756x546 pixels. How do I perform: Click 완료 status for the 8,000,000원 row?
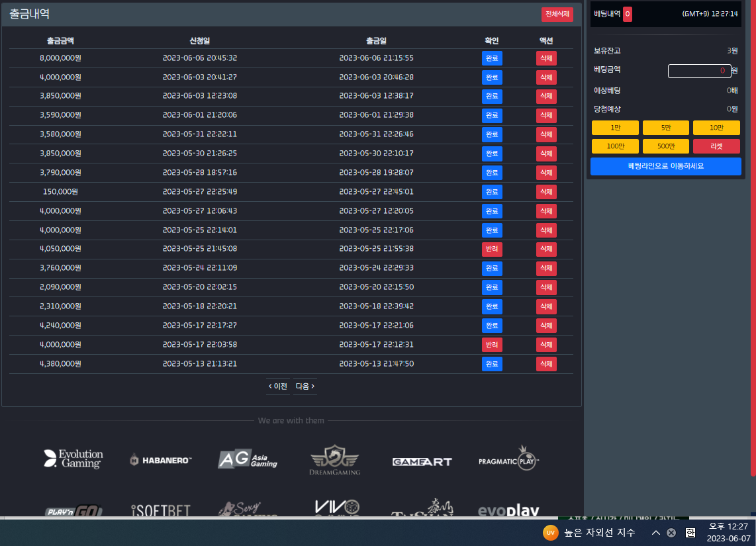[x=492, y=58]
